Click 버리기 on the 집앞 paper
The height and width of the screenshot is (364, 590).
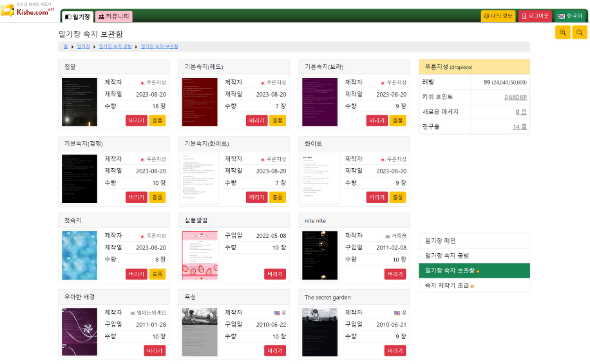[x=137, y=120]
